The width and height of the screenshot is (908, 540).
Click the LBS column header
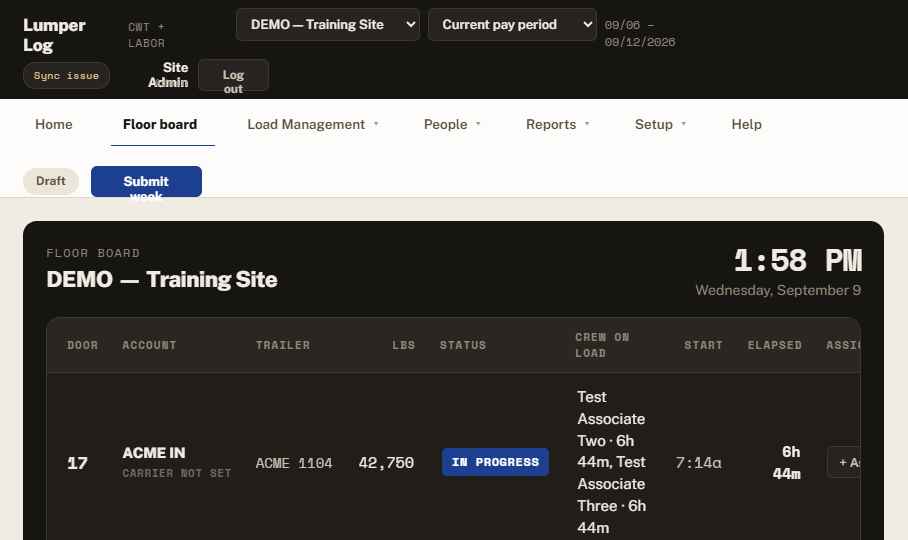[x=404, y=345]
